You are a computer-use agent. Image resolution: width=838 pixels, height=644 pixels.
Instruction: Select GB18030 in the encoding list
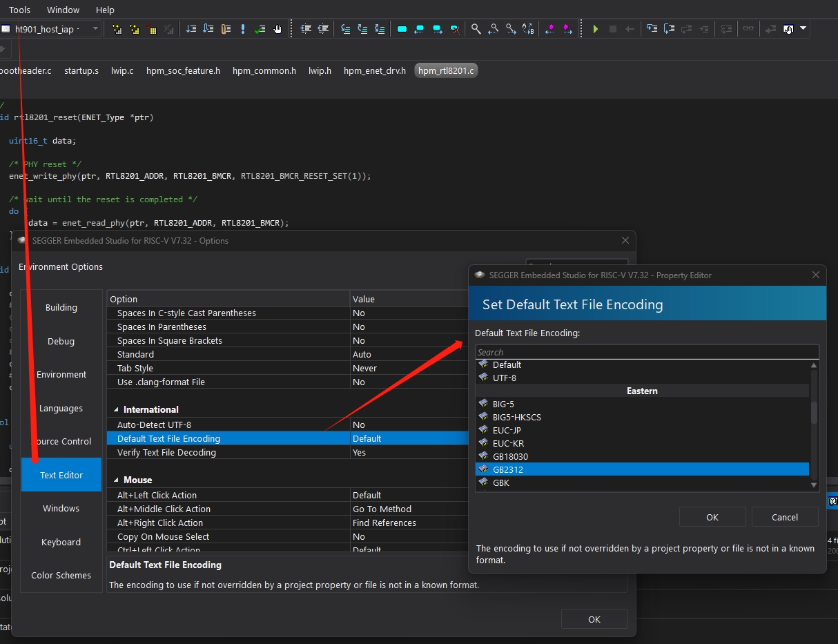(642, 456)
